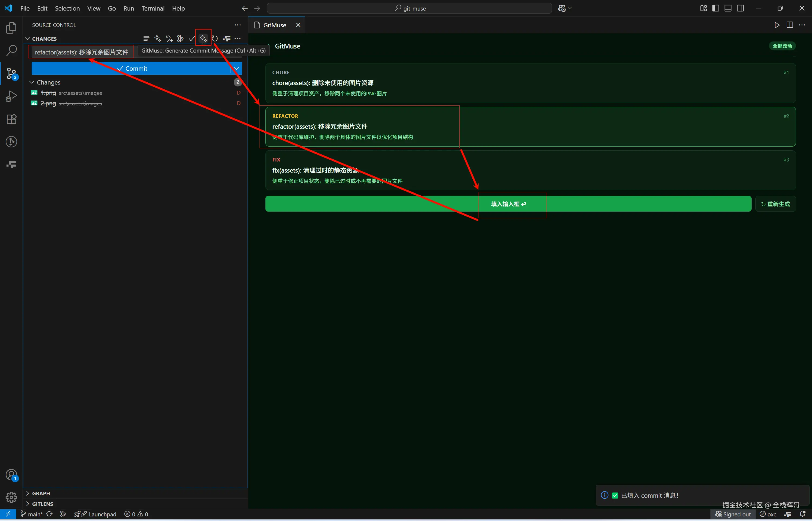
Task: Click the green 填入输入框 button
Action: click(x=508, y=204)
